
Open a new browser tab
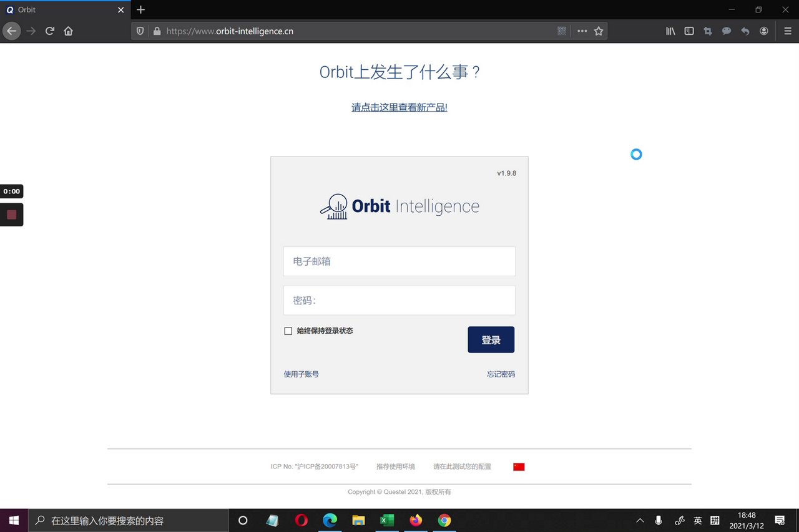pyautogui.click(x=140, y=10)
